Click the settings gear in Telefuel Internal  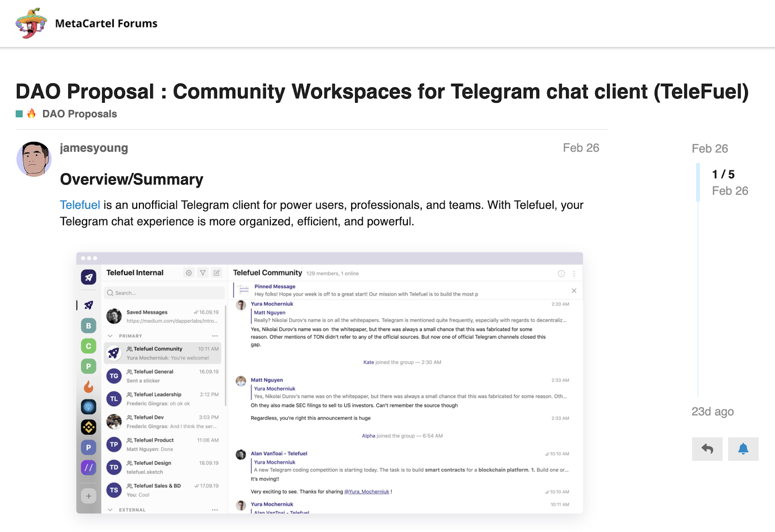click(x=189, y=273)
